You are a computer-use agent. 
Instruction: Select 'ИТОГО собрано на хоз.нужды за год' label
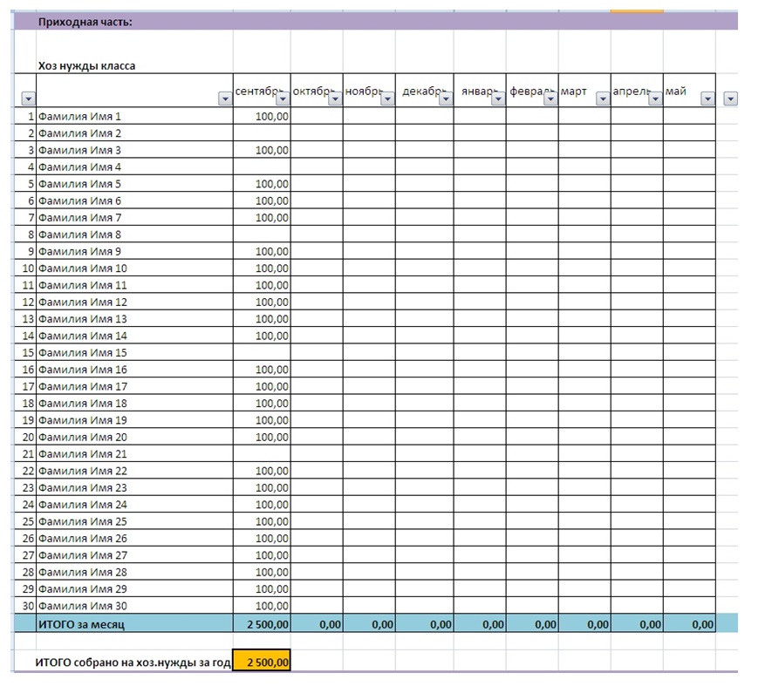(x=133, y=663)
